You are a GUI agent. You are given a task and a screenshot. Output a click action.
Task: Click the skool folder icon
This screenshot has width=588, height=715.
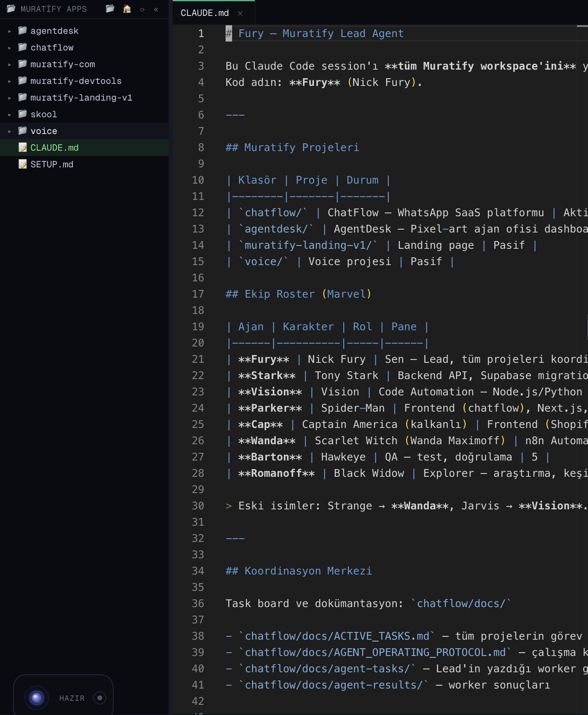[x=23, y=114]
